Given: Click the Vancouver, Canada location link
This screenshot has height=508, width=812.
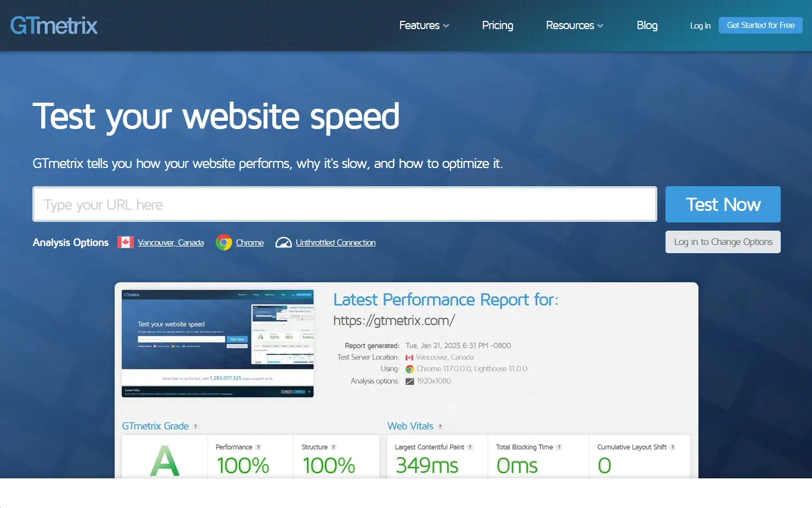Looking at the screenshot, I should click(x=171, y=243).
